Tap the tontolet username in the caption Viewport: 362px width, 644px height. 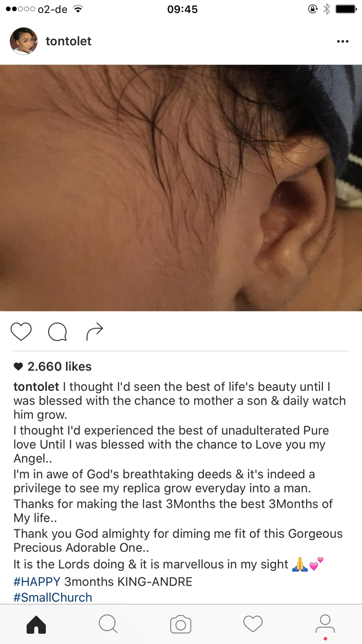(x=36, y=387)
